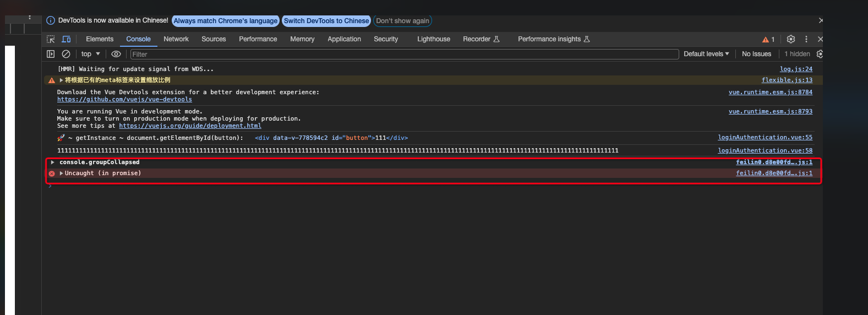Switch to the Recorder tab
Image resolution: width=868 pixels, height=315 pixels.
pyautogui.click(x=481, y=39)
